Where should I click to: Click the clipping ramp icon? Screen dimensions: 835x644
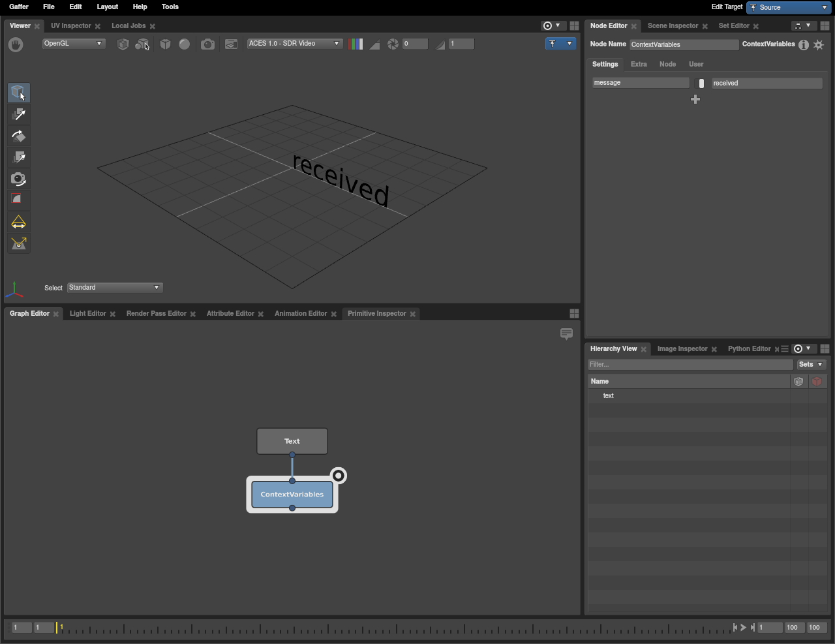point(374,44)
